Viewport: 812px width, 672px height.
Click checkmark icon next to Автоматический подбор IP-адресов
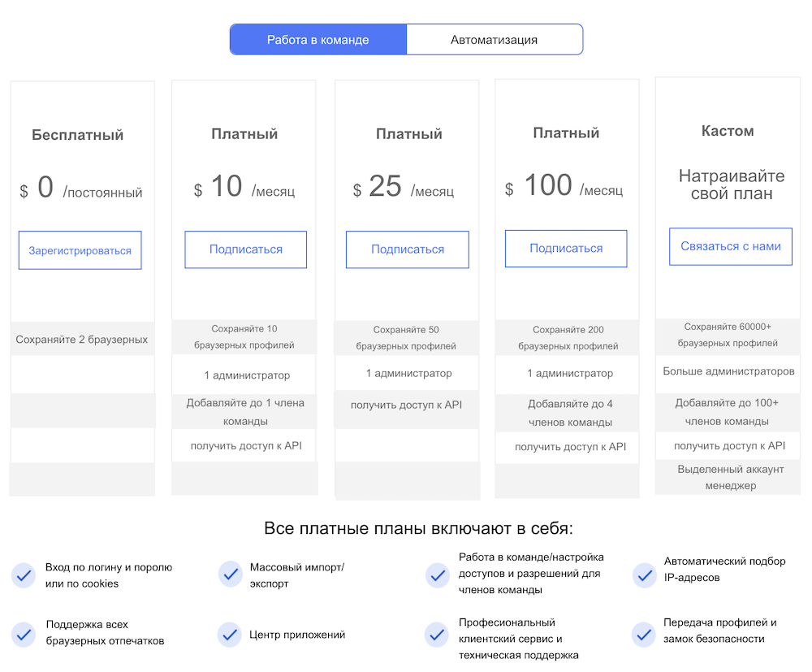point(645,575)
